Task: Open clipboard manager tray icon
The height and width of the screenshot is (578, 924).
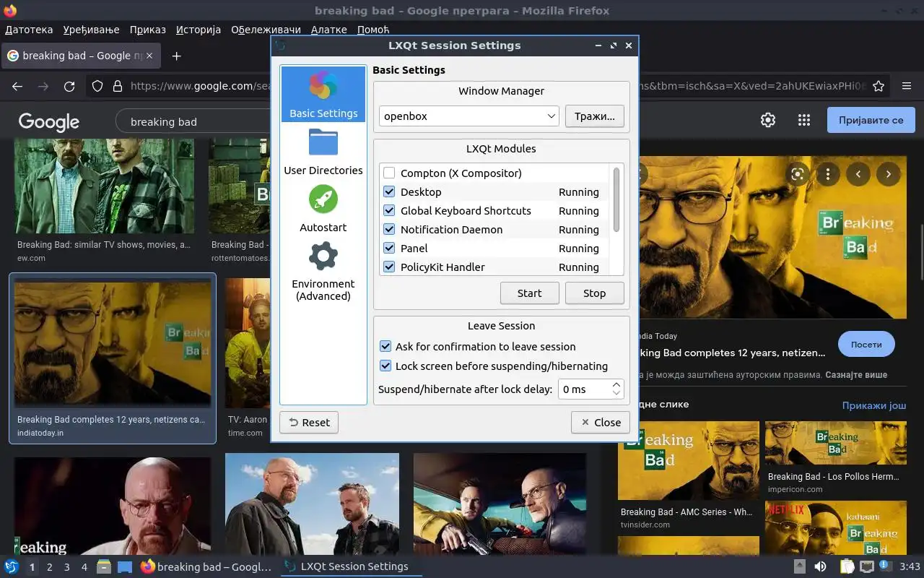Action: 847,566
